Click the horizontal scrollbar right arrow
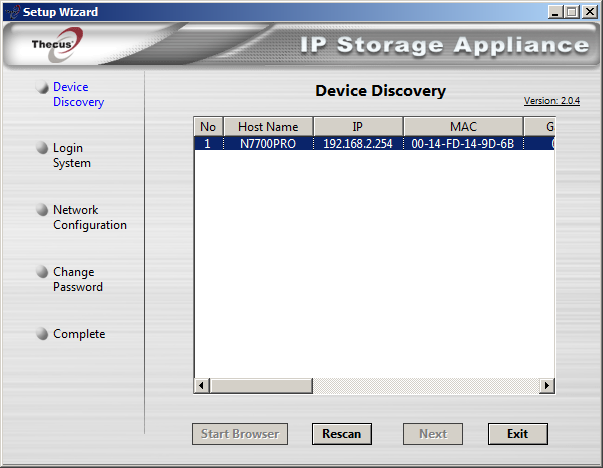 point(547,385)
